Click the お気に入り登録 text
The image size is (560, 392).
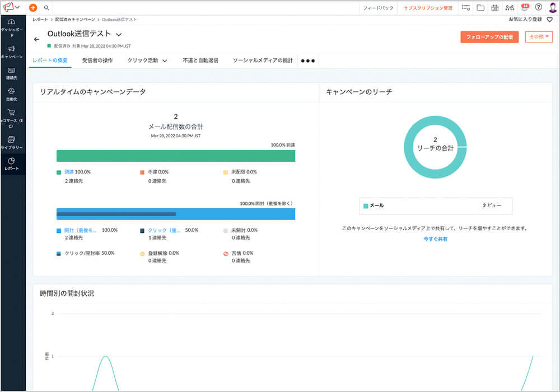(x=525, y=19)
